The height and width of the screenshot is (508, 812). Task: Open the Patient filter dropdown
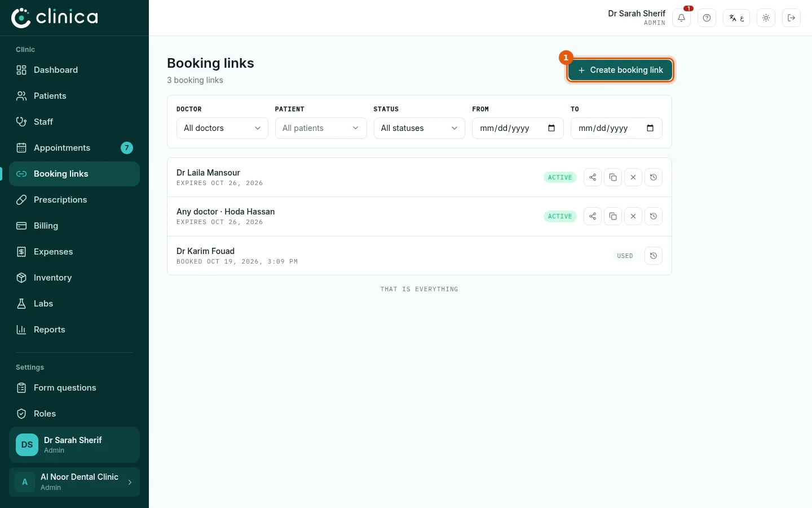(x=321, y=128)
